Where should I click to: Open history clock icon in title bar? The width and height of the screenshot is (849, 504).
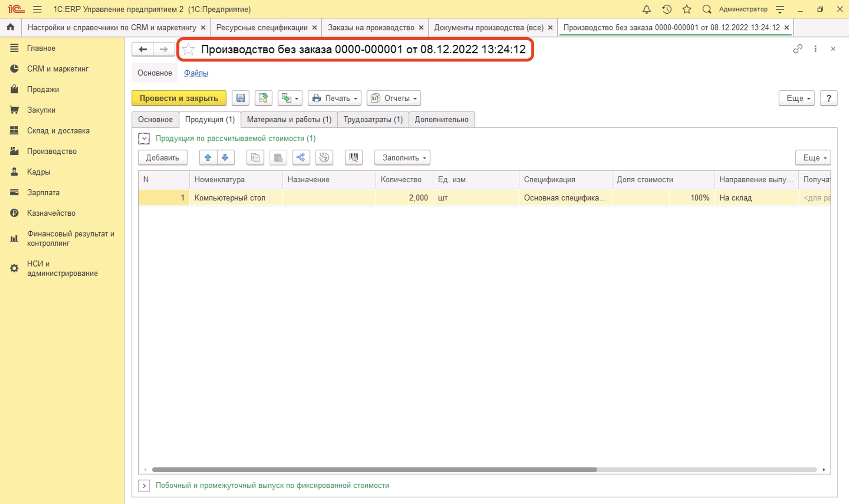[667, 9]
